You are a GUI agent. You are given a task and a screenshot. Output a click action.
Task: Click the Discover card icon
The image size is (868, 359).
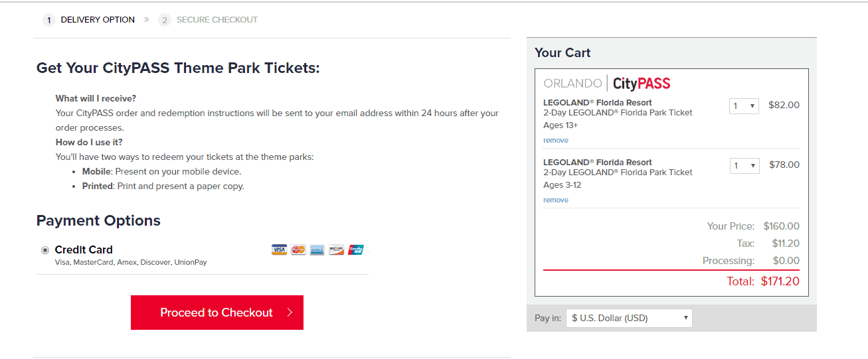337,250
